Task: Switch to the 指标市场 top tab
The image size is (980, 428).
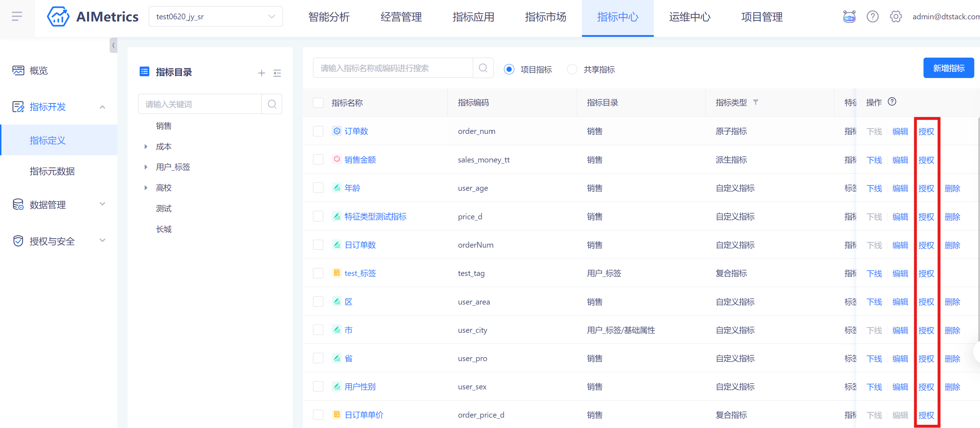Action: click(x=545, y=17)
